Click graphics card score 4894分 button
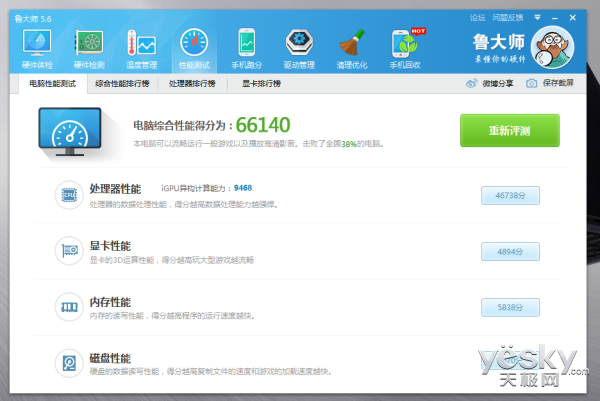This screenshot has width=600, height=401. [x=510, y=252]
